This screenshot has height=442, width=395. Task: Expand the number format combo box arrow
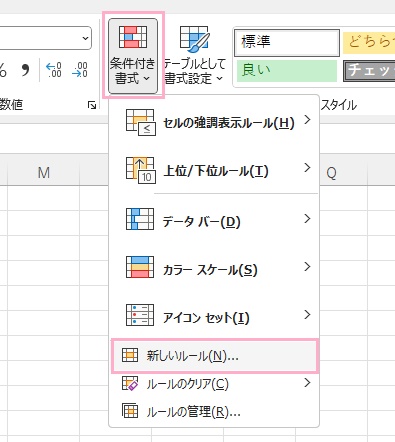pos(85,38)
